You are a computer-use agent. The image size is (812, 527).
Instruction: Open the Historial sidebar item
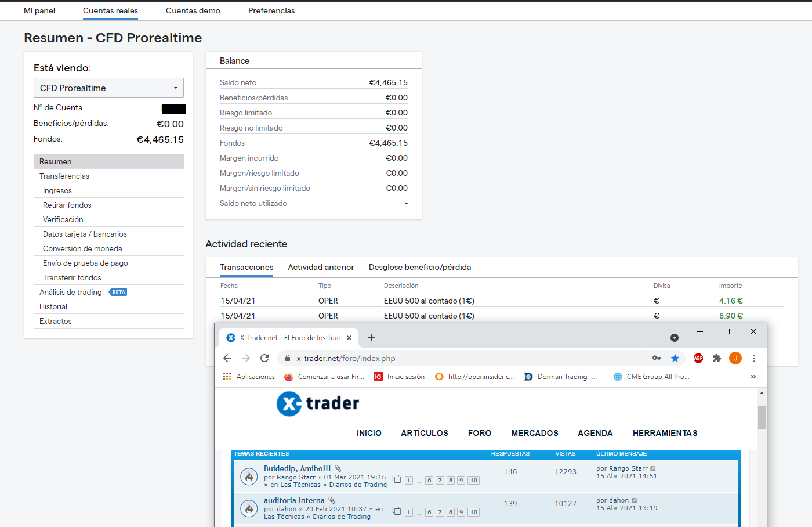coord(108,306)
